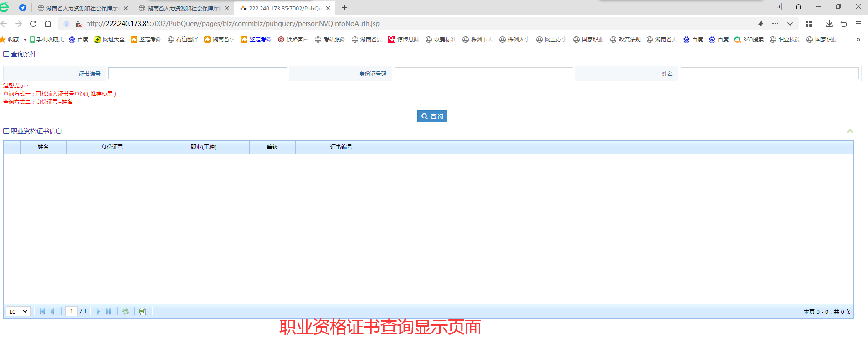Go to the previous results page
868x354 pixels.
point(52,312)
